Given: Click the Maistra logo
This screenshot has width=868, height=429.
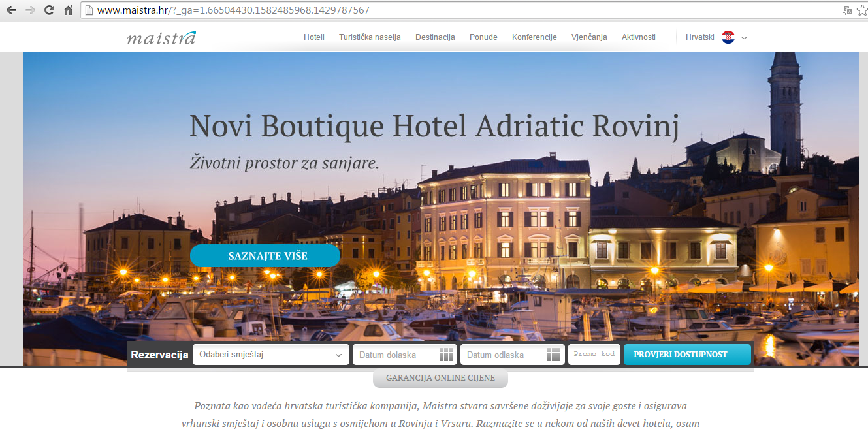Looking at the screenshot, I should coord(161,38).
